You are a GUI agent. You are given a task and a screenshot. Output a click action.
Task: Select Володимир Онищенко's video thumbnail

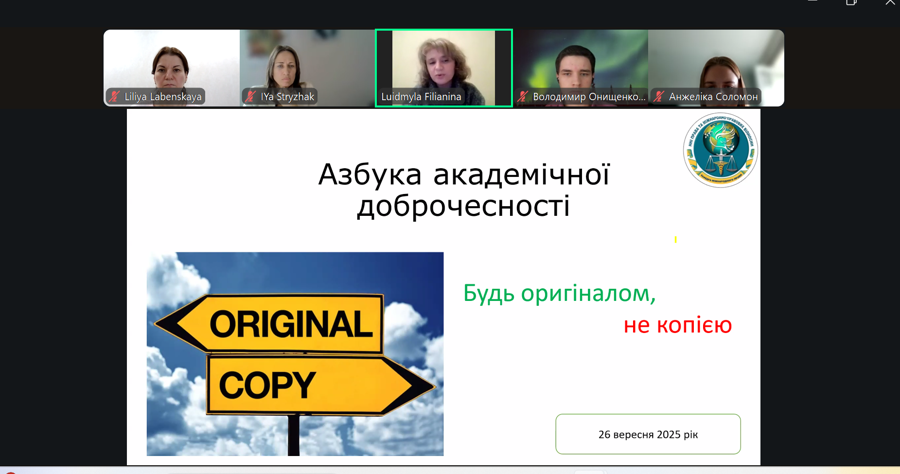click(x=580, y=62)
